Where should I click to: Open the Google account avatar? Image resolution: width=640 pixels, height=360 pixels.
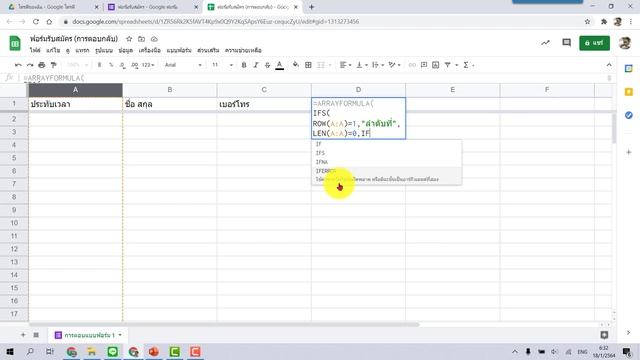[624, 43]
